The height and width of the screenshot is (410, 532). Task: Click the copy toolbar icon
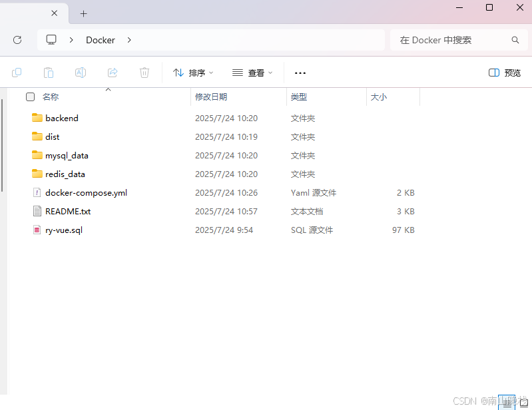[x=17, y=73]
